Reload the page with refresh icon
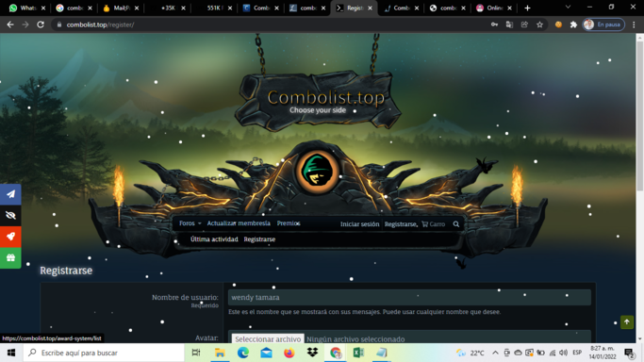644x362 pixels. click(x=41, y=25)
